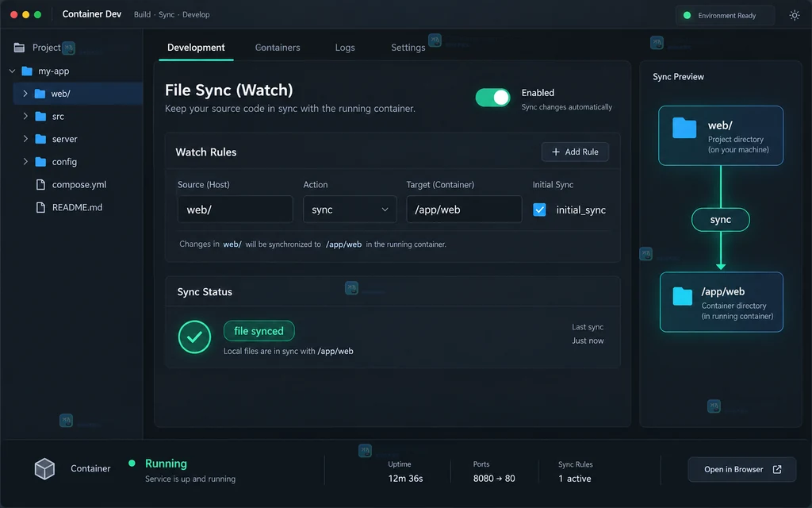
Task: Select compose.yml in the file tree
Action: pos(79,184)
